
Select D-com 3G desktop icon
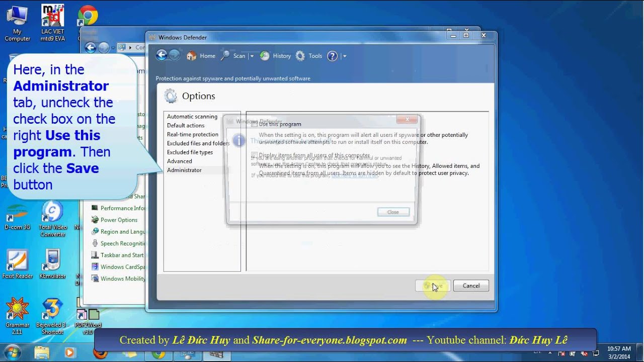17,216
